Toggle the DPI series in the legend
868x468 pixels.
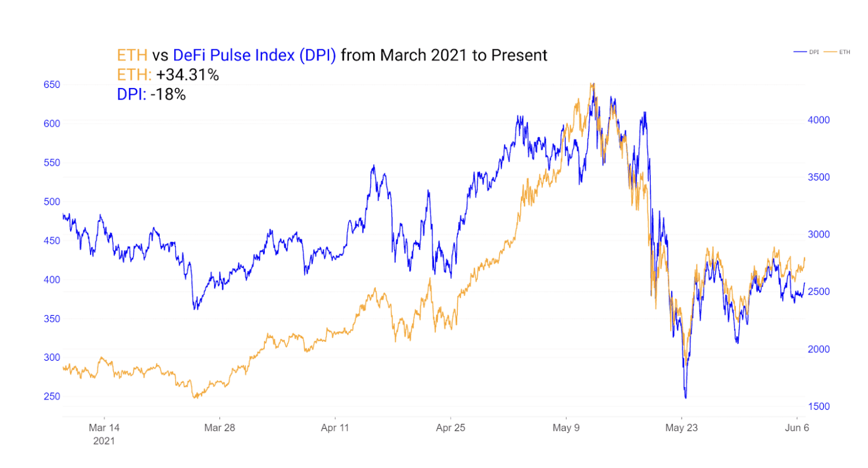pyautogui.click(x=806, y=52)
